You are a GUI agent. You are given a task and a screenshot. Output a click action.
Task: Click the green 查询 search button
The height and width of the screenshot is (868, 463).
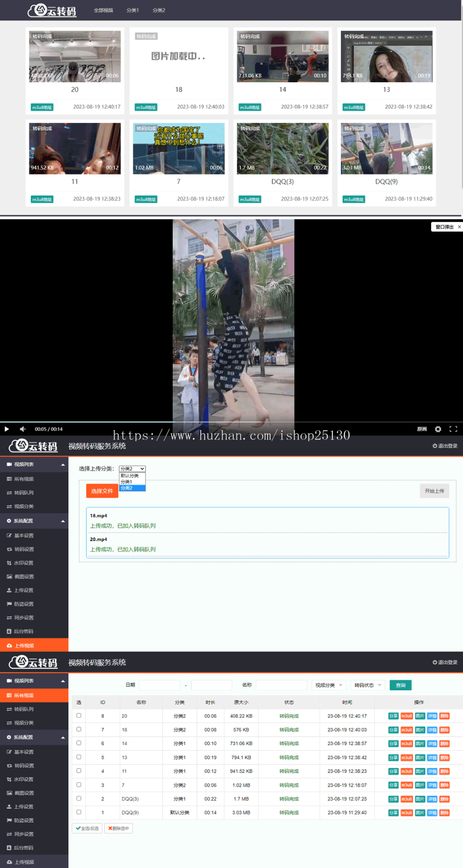click(401, 685)
